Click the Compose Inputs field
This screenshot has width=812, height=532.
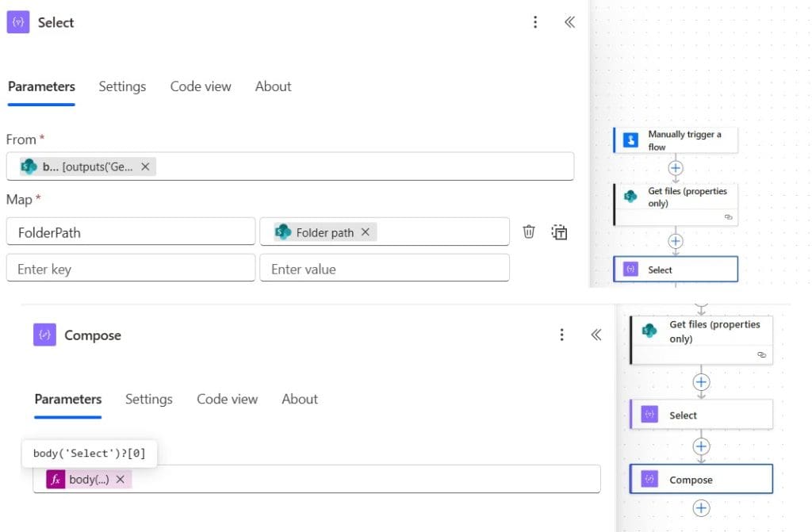316,479
